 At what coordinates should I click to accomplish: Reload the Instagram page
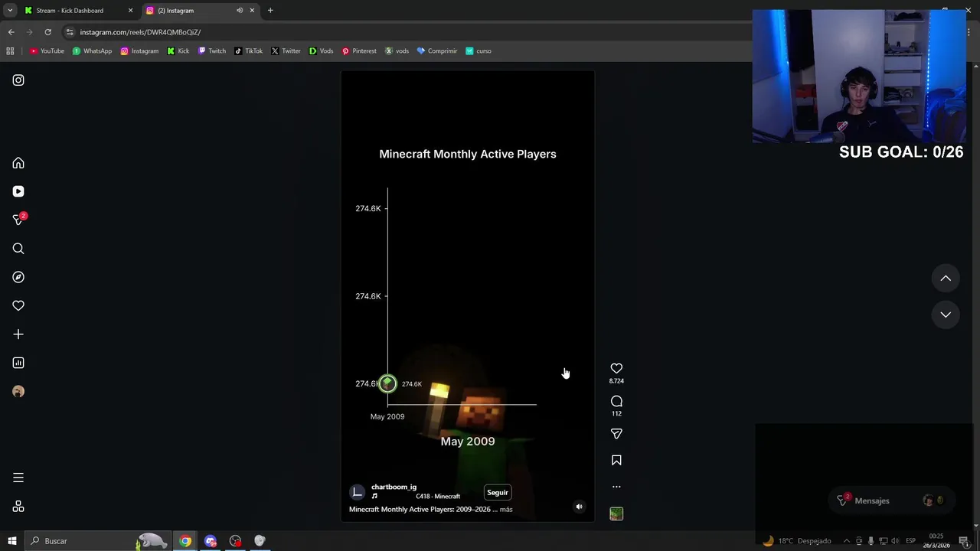47,32
